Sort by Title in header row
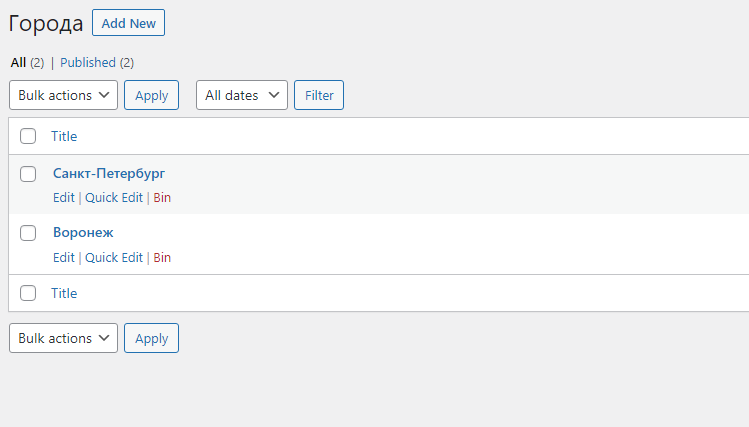Image resolution: width=749 pixels, height=427 pixels. [x=64, y=136]
